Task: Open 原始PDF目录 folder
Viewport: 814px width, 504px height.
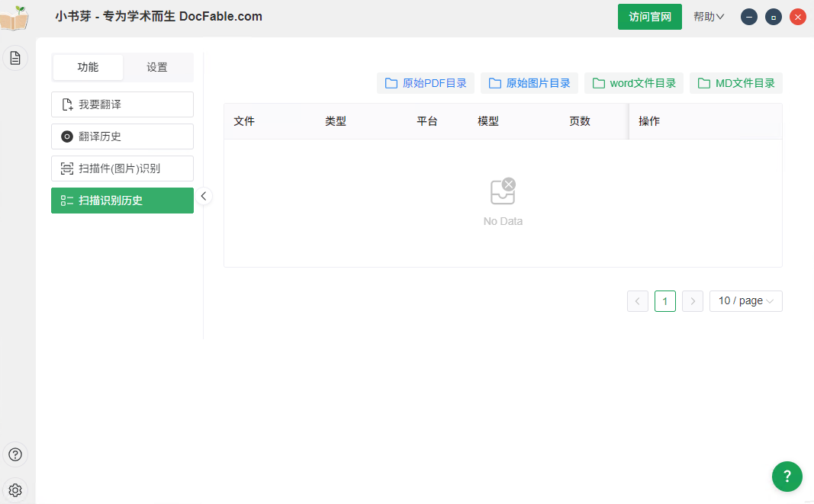Action: pyautogui.click(x=426, y=83)
